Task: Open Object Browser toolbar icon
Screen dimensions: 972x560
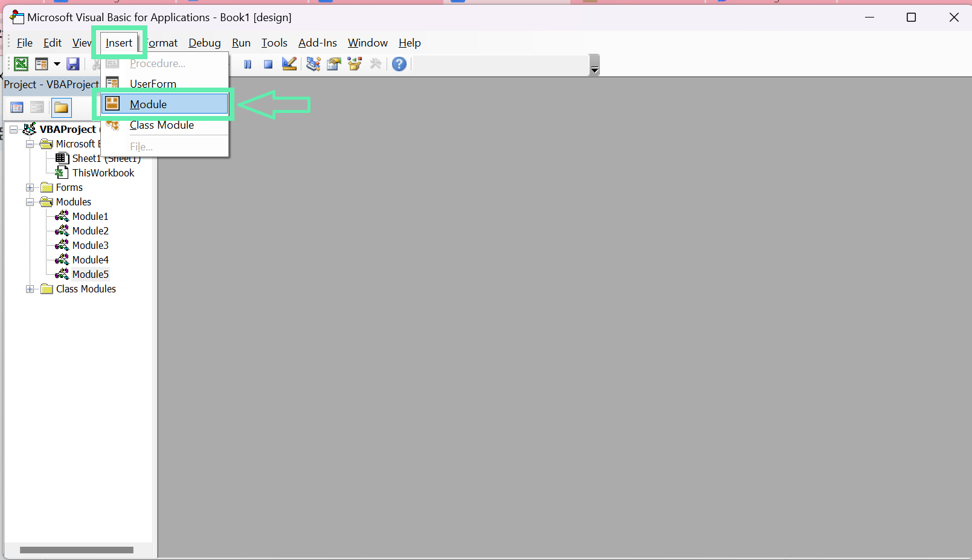Action: point(355,63)
